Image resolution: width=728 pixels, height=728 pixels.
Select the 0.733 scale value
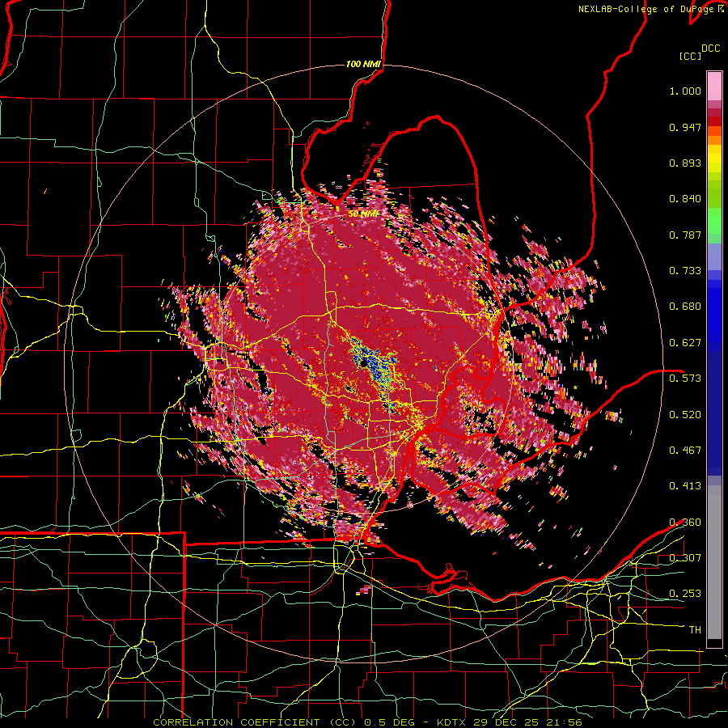pyautogui.click(x=685, y=271)
